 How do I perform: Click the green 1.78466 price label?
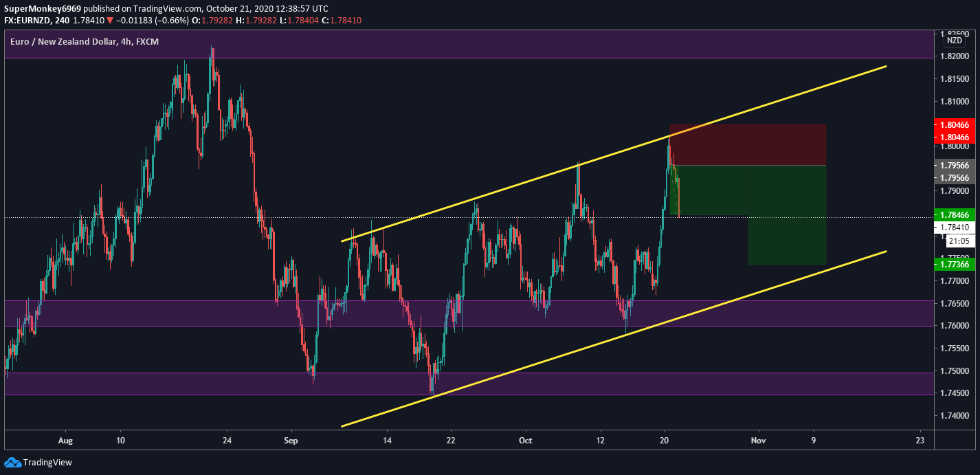click(956, 214)
